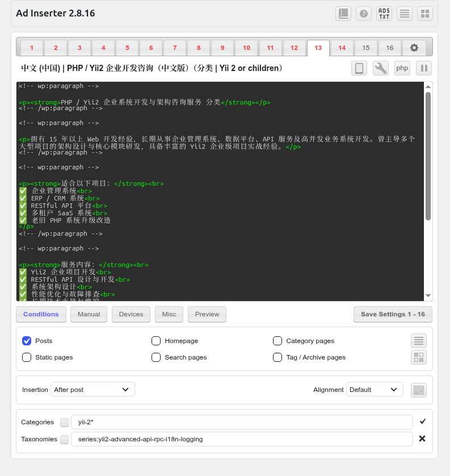Switch to block tab 5
The image size is (450, 476).
point(127,48)
